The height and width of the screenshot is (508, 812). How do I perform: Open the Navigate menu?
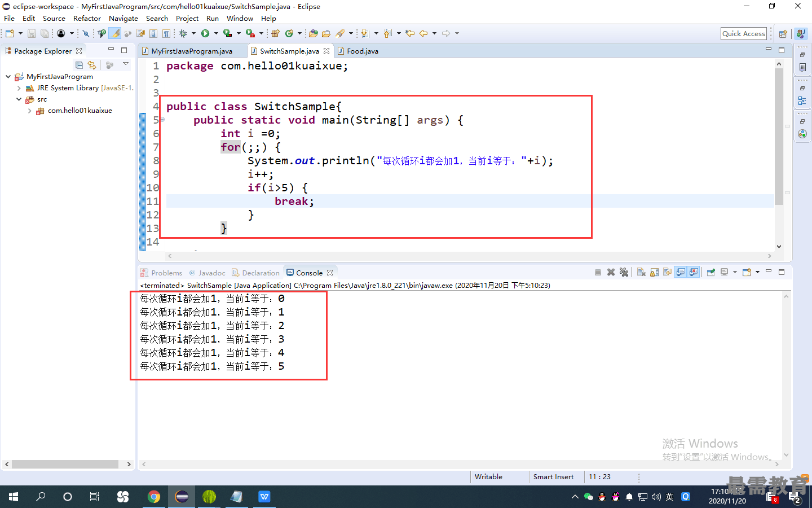(x=123, y=18)
